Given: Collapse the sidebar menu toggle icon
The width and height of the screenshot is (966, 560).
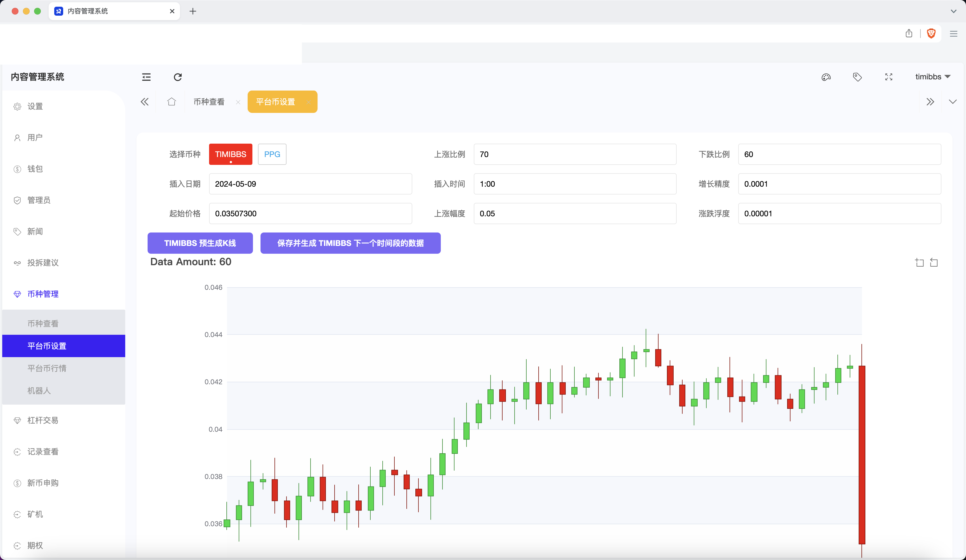Looking at the screenshot, I should pos(146,77).
